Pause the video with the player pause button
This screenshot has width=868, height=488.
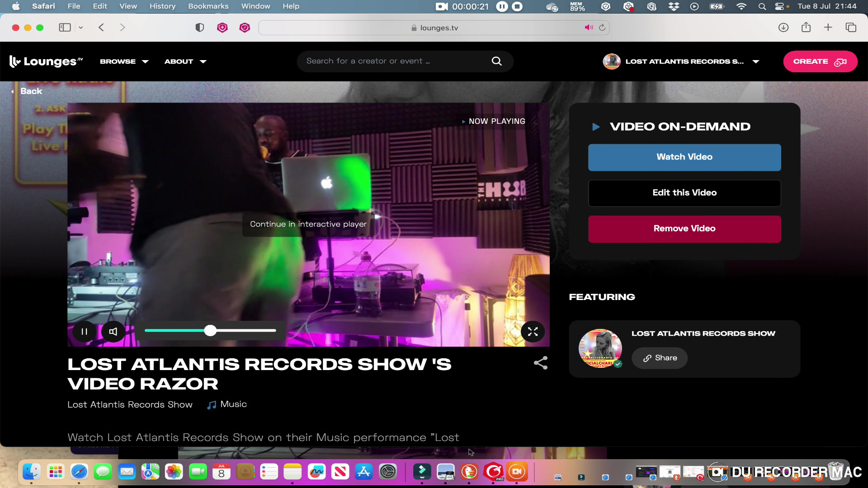[x=84, y=332]
